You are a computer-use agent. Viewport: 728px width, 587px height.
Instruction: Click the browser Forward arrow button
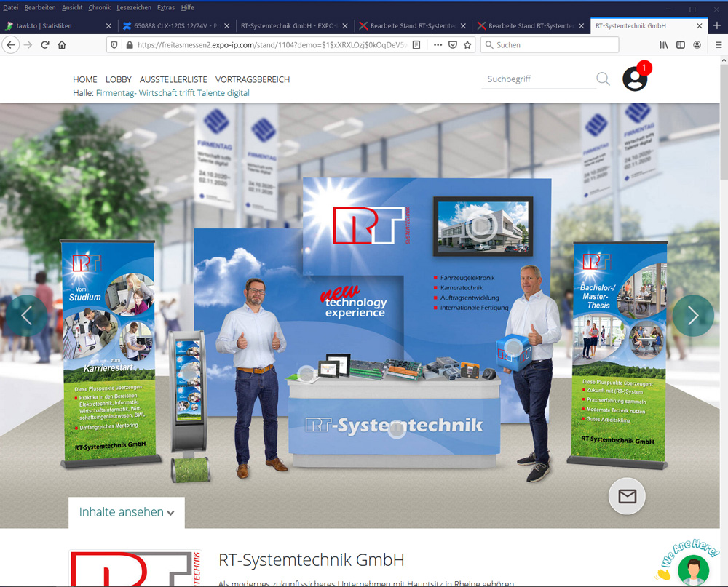(x=28, y=45)
